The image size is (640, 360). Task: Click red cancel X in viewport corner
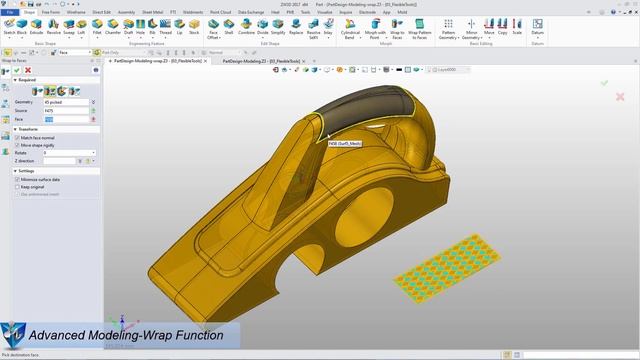point(620,97)
